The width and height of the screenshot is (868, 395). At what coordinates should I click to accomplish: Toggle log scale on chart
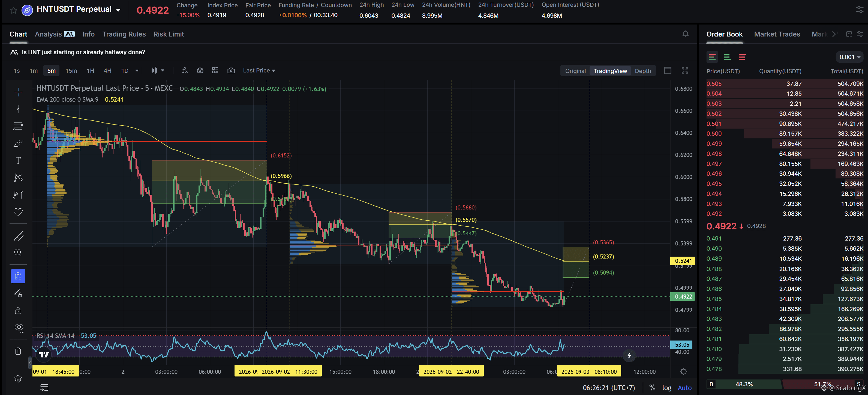tap(666, 388)
